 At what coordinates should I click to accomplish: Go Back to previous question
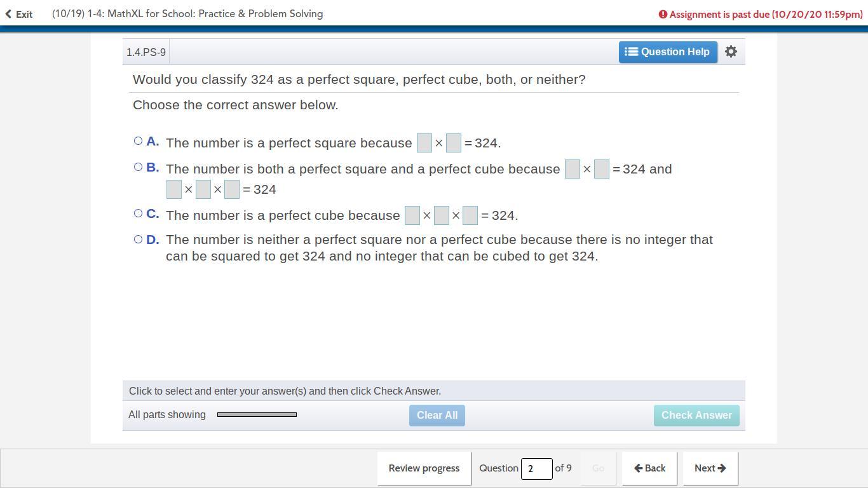tap(649, 468)
